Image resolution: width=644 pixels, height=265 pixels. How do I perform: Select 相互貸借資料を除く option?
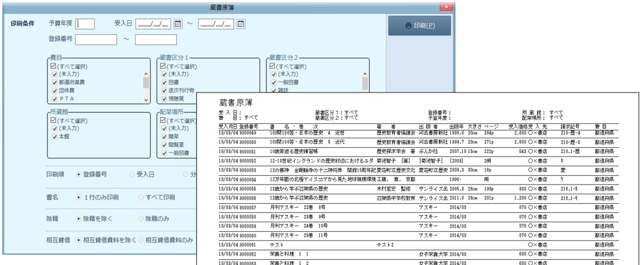(x=78, y=240)
